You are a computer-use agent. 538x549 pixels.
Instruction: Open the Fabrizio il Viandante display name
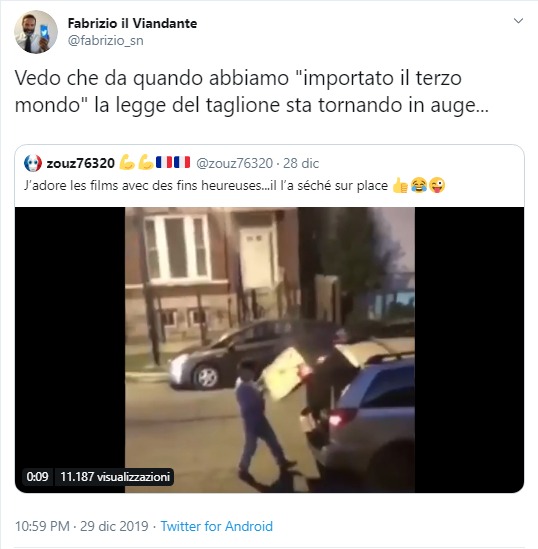click(132, 23)
